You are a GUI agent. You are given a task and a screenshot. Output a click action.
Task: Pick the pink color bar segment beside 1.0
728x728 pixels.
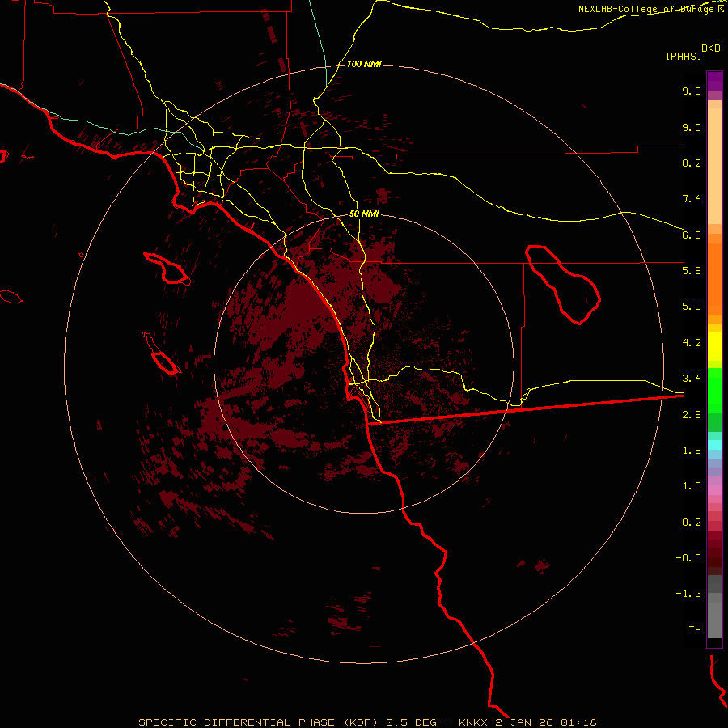[714, 490]
